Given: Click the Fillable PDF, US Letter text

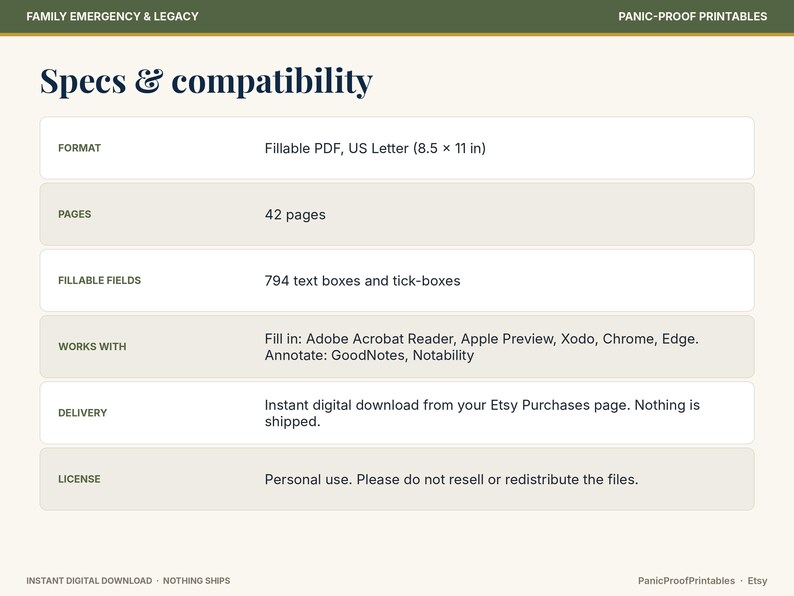Looking at the screenshot, I should [375, 148].
